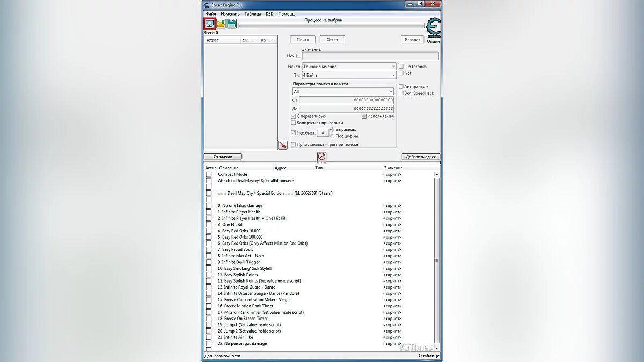
Task: Open the Искать scan type dropdown
Action: coord(349,67)
